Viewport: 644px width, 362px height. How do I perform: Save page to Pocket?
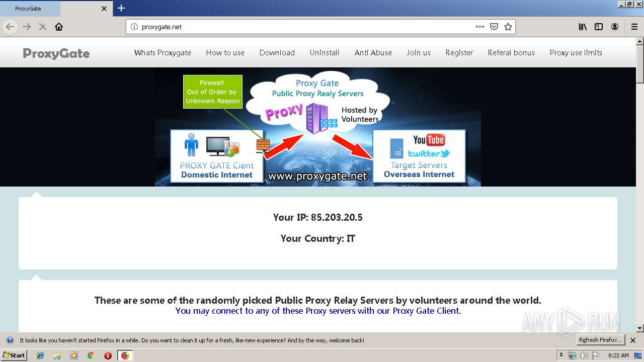494,27
